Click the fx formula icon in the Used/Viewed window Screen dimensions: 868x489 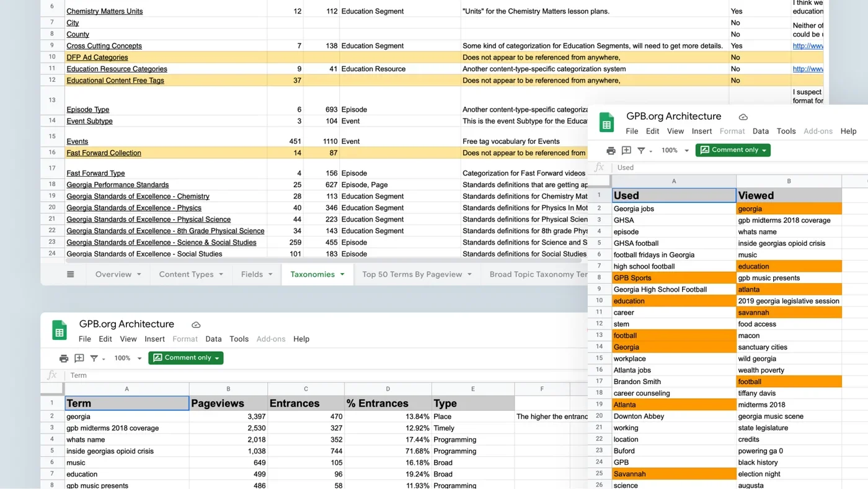coord(599,168)
